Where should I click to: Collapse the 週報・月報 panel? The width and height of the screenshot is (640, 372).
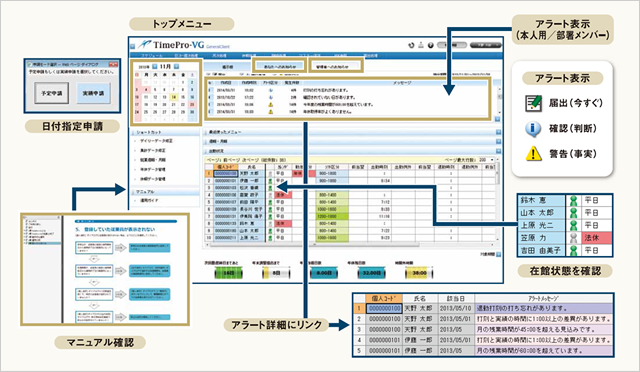tap(498, 141)
